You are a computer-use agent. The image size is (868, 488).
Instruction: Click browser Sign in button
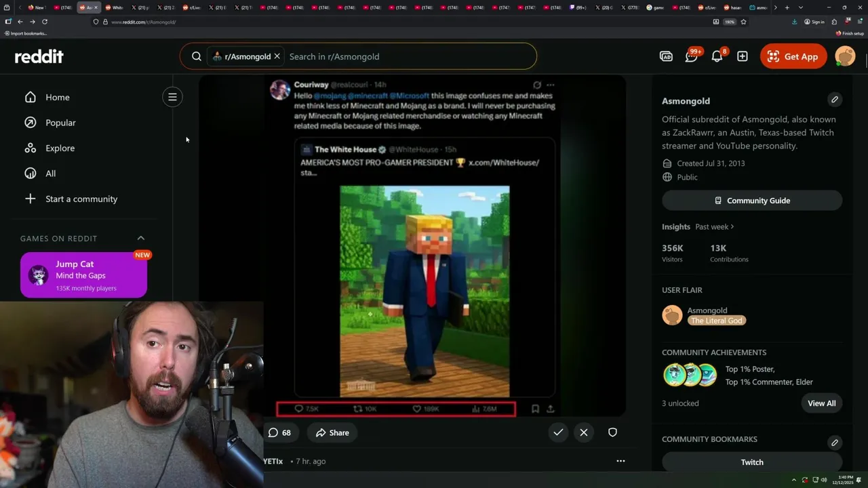[x=814, y=22]
